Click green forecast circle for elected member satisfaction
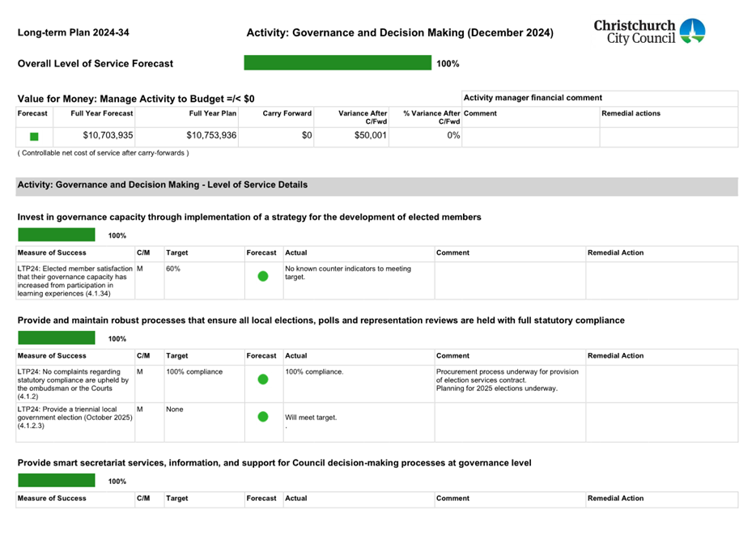 (262, 276)
